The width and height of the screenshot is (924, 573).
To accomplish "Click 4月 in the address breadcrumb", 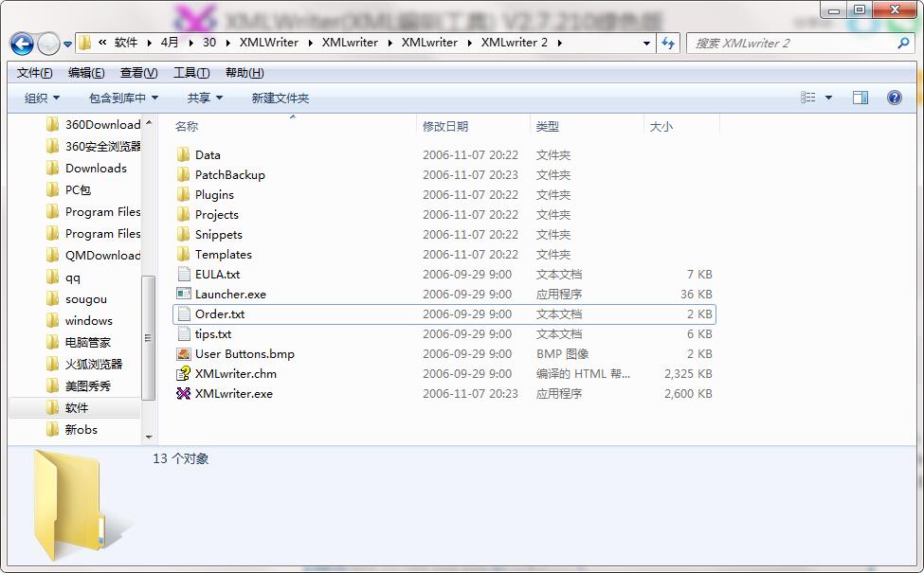I will [x=170, y=43].
